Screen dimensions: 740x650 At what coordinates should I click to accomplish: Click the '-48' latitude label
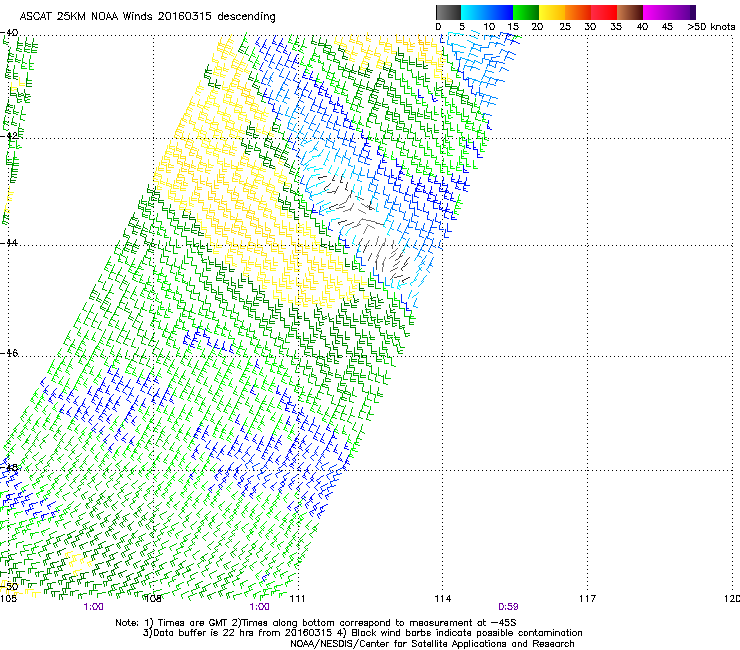tap(9, 468)
